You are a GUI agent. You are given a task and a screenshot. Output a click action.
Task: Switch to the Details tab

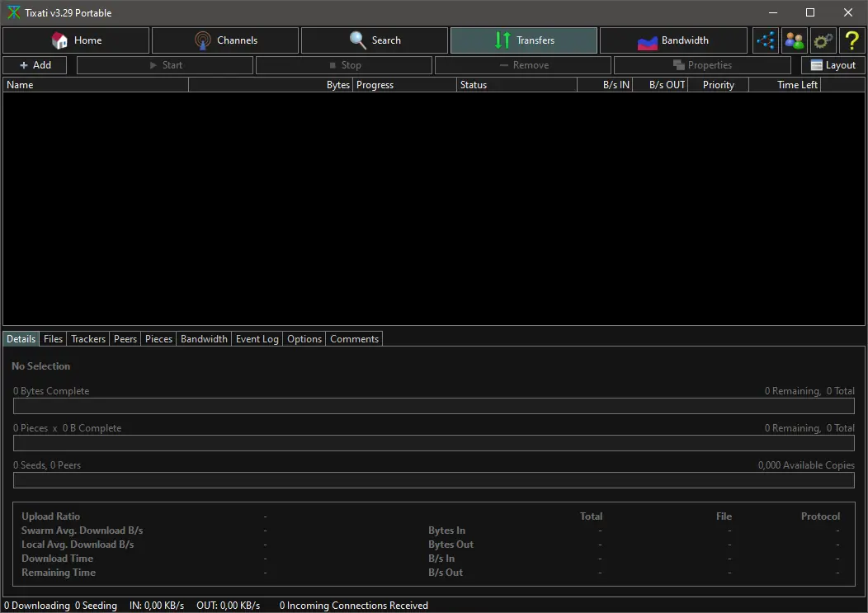coord(21,339)
